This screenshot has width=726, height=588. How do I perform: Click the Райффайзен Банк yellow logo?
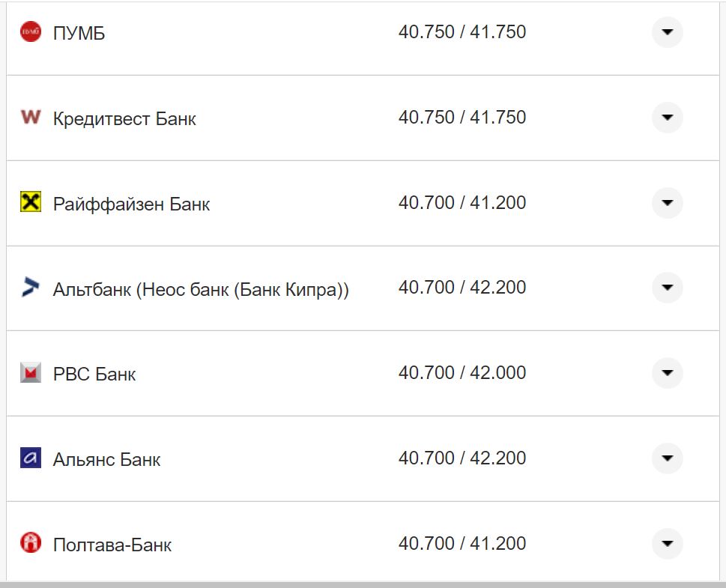[x=31, y=202]
